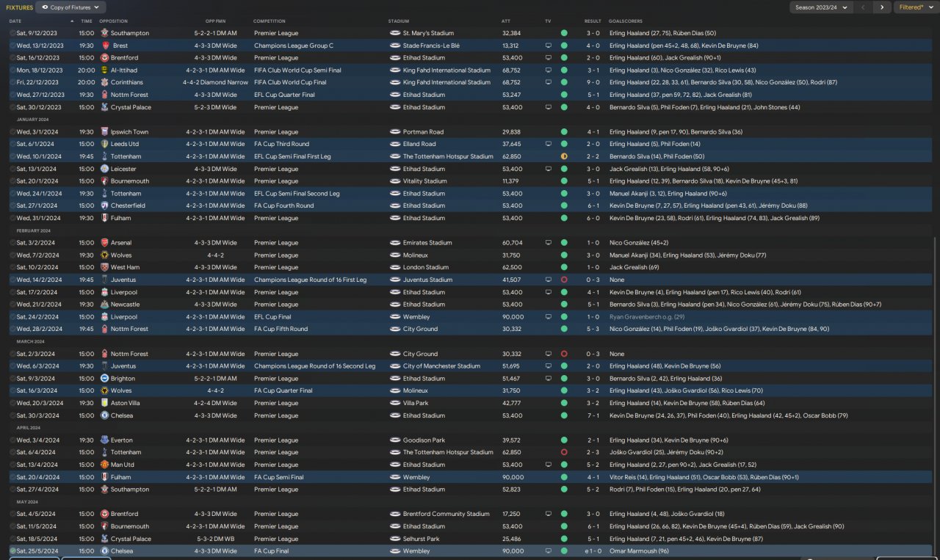
Task: Click the Everton club badge
Action: pos(104,440)
